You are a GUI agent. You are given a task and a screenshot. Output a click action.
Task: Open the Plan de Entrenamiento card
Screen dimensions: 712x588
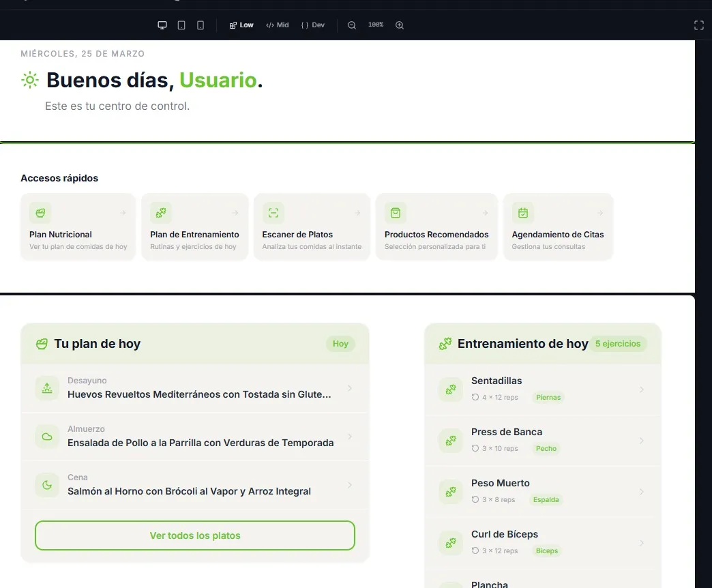point(194,226)
